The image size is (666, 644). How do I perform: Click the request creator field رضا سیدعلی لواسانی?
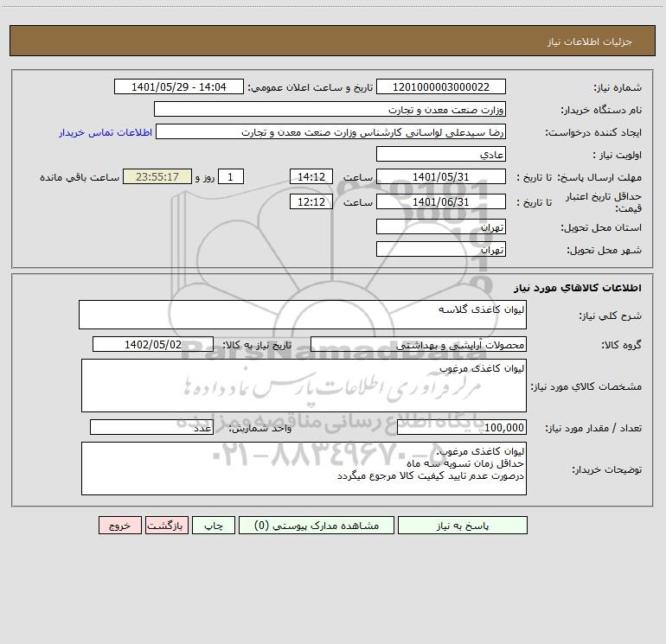click(330, 131)
